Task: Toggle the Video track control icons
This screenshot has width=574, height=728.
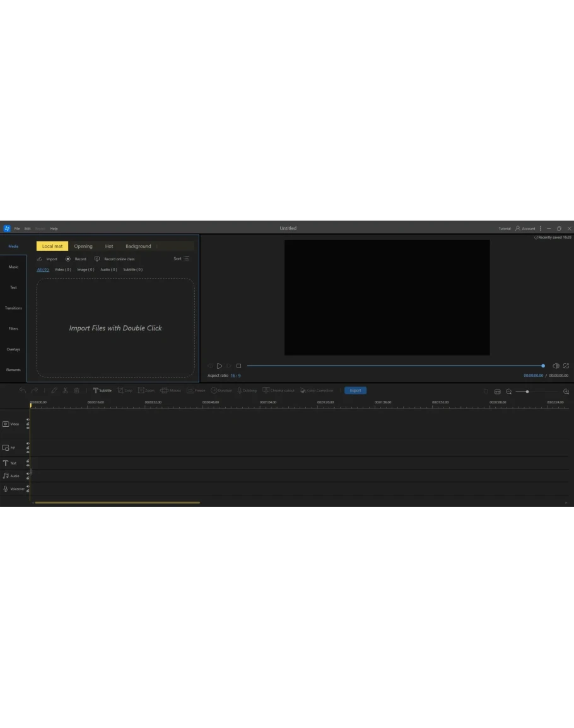Action: pyautogui.click(x=28, y=424)
